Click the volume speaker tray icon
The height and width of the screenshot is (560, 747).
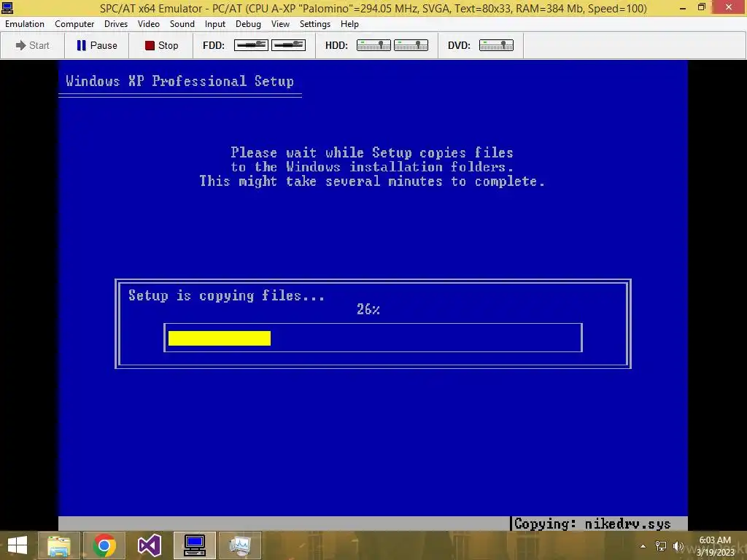click(x=678, y=546)
